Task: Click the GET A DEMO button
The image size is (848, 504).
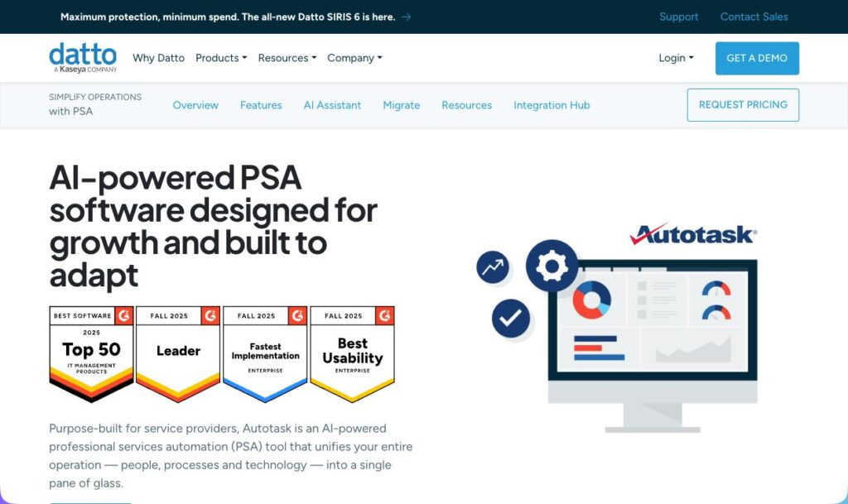Action: point(757,58)
